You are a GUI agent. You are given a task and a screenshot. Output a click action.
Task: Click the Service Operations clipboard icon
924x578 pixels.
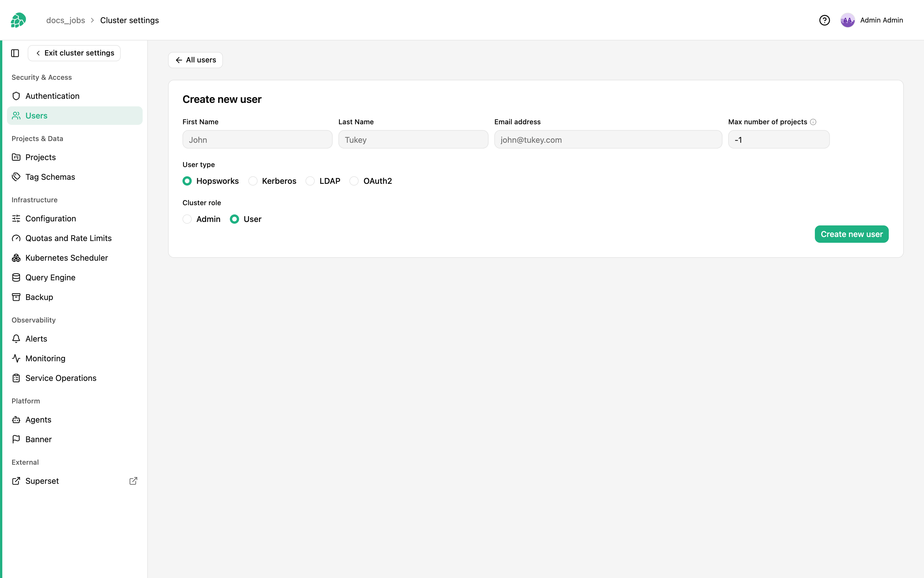pos(16,378)
